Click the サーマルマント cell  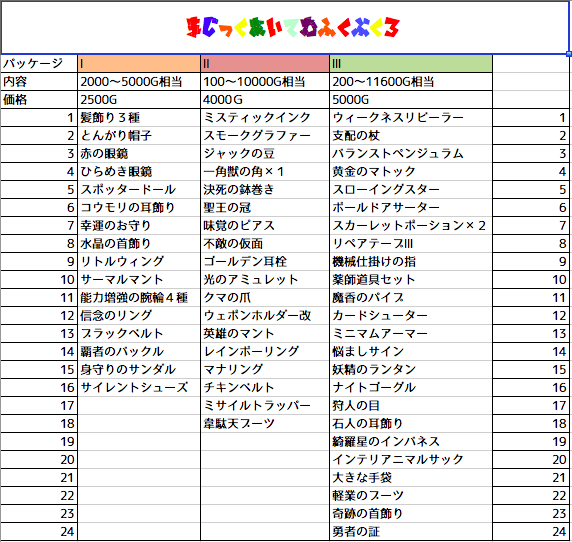pyautogui.click(x=139, y=279)
